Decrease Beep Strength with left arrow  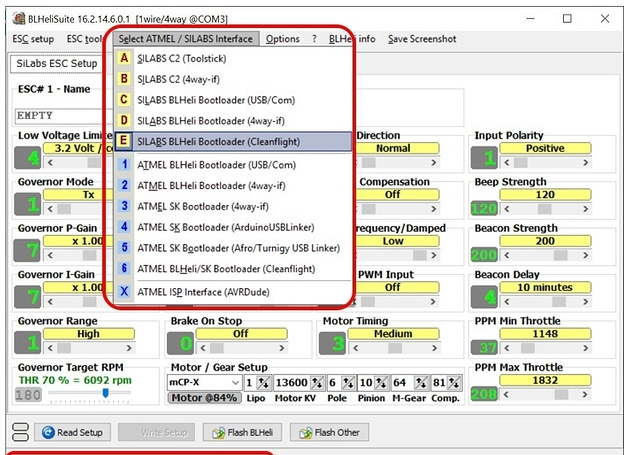[x=507, y=209]
